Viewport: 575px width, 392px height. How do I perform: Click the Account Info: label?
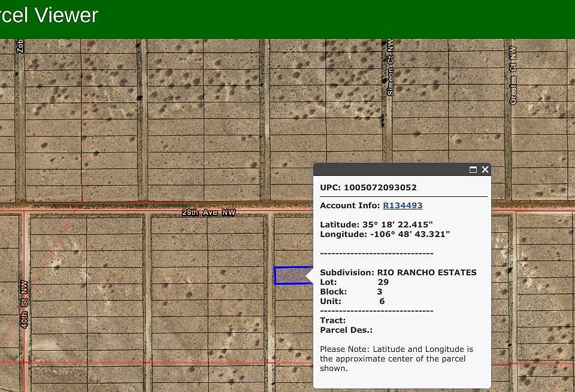pos(350,205)
